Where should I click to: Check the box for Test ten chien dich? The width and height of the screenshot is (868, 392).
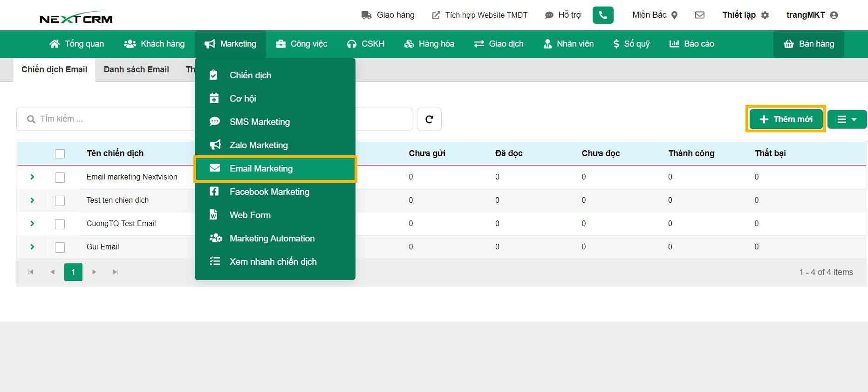coord(60,201)
